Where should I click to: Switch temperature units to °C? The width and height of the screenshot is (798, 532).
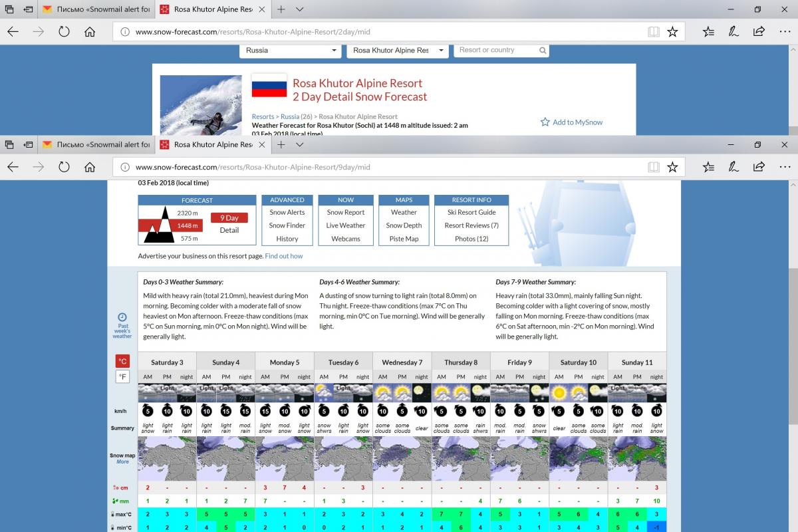122,361
